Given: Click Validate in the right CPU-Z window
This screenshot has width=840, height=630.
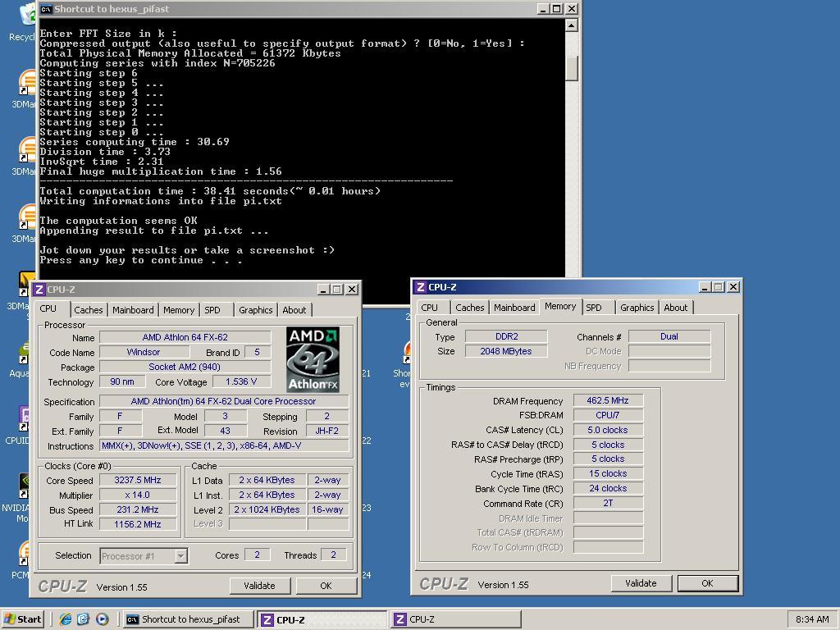Looking at the screenshot, I should [x=641, y=583].
